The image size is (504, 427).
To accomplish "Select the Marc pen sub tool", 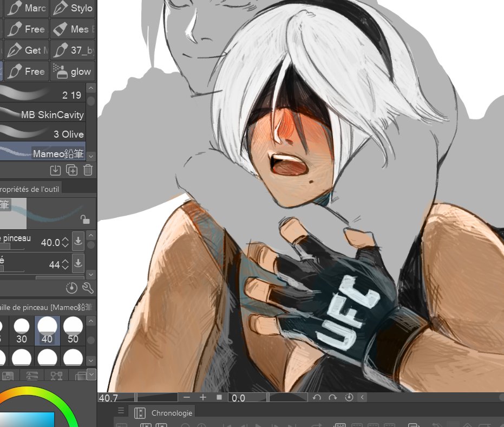I will pyautogui.click(x=27, y=8).
